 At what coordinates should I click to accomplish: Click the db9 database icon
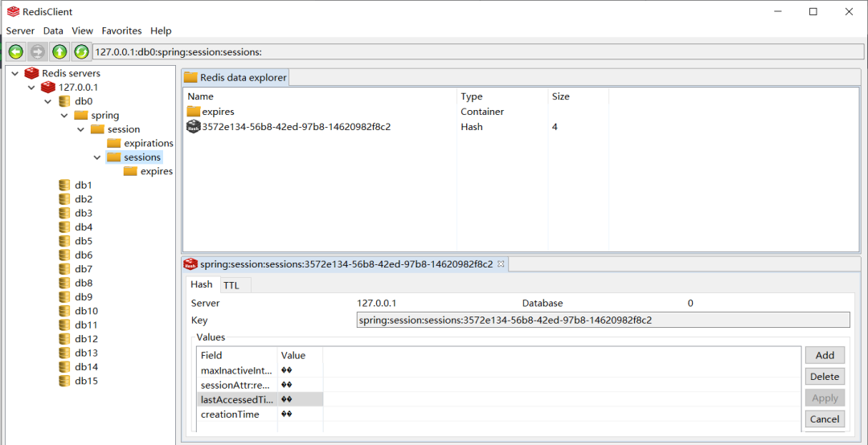(65, 297)
